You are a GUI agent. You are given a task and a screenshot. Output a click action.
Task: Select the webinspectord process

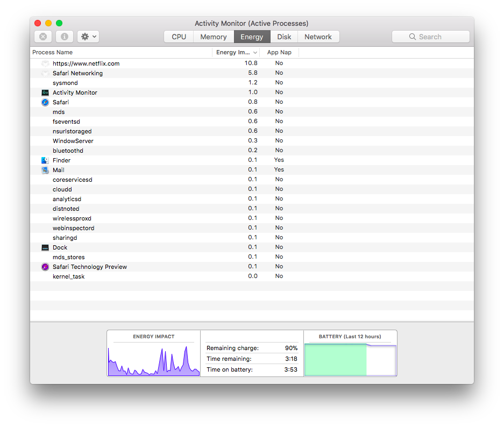(74, 228)
